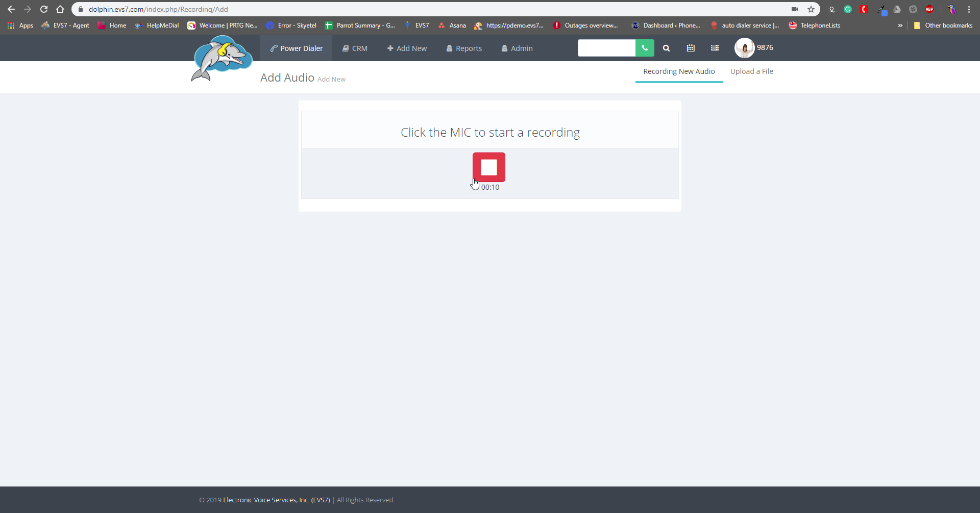Image resolution: width=980 pixels, height=513 pixels.
Task: Click the phone number input field
Action: (x=606, y=48)
